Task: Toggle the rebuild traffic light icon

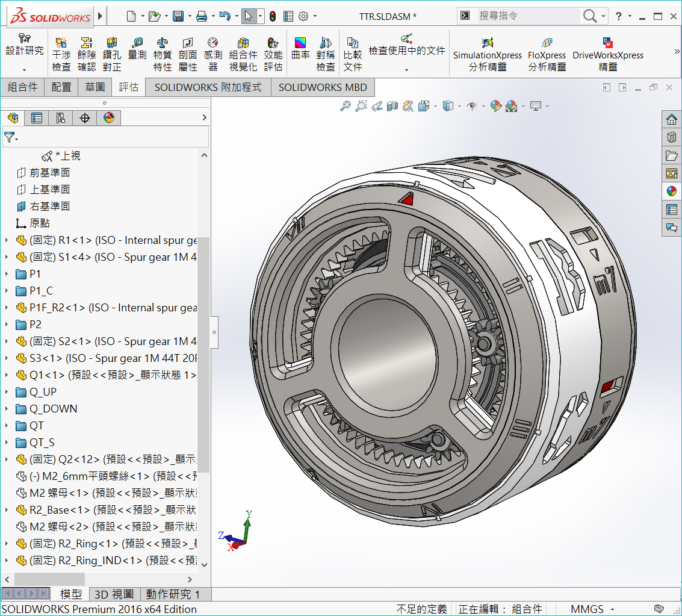Action: click(x=272, y=16)
